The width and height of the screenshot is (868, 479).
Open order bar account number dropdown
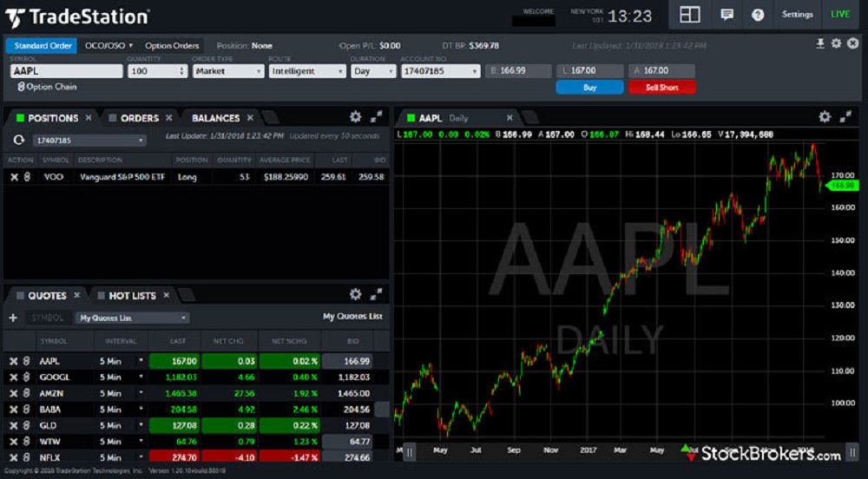[440, 71]
